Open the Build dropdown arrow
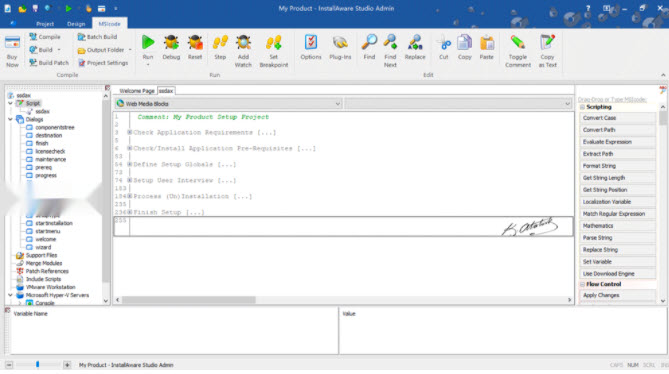 (59, 50)
